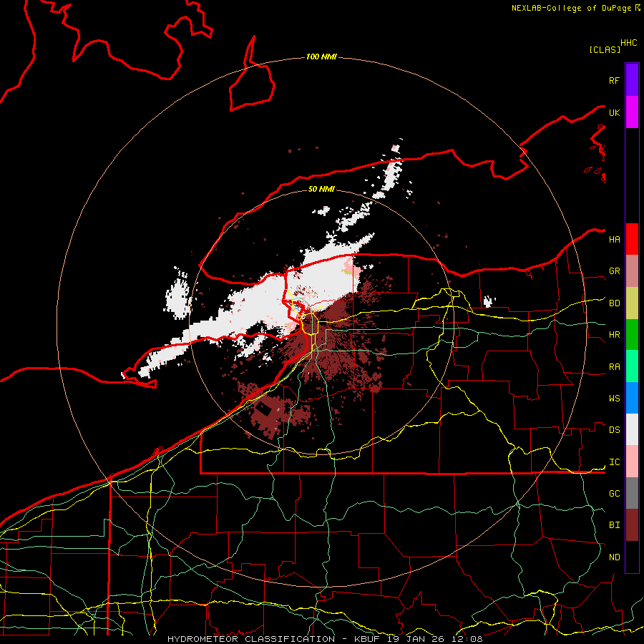Click the HR legend label
Image resolution: width=644 pixels, height=644 pixels.
click(x=614, y=335)
